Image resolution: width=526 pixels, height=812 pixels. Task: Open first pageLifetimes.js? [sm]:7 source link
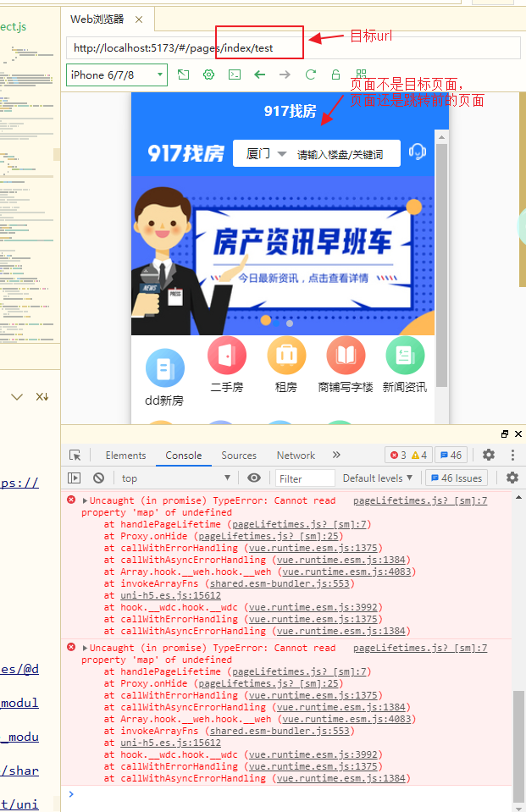coord(420,500)
